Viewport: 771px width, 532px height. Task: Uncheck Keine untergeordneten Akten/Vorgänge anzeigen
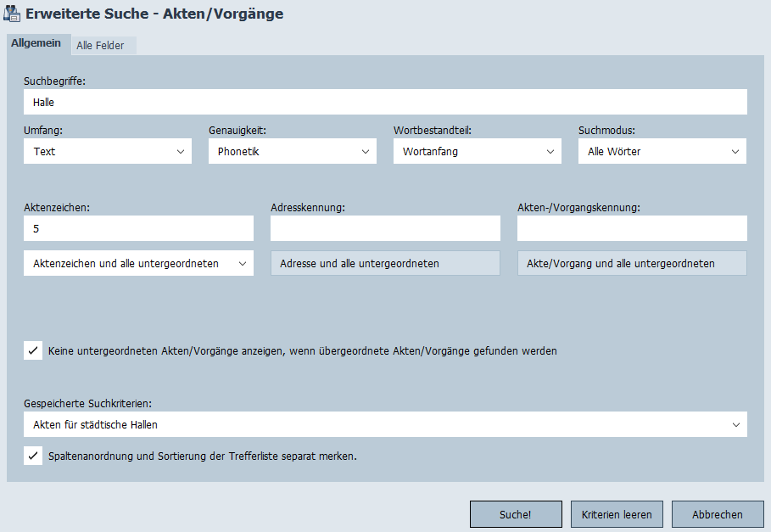click(x=33, y=350)
